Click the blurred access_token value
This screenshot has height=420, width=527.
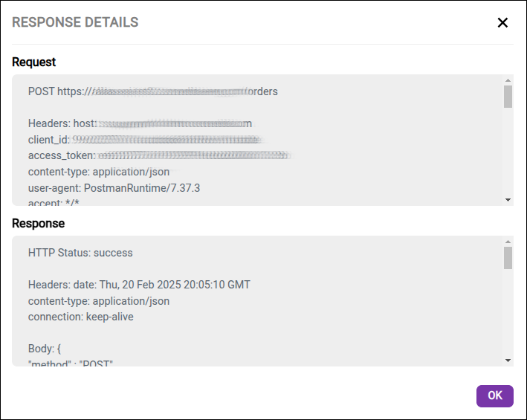[x=193, y=155]
